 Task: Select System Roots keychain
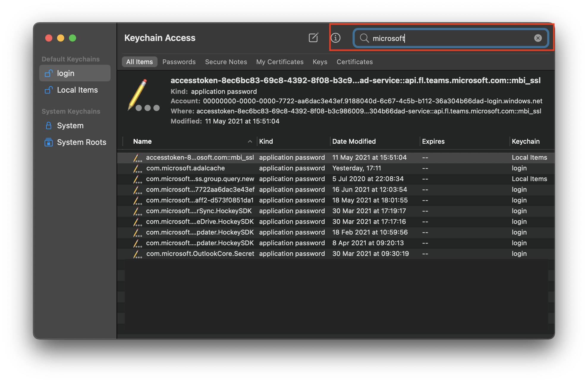pos(75,142)
